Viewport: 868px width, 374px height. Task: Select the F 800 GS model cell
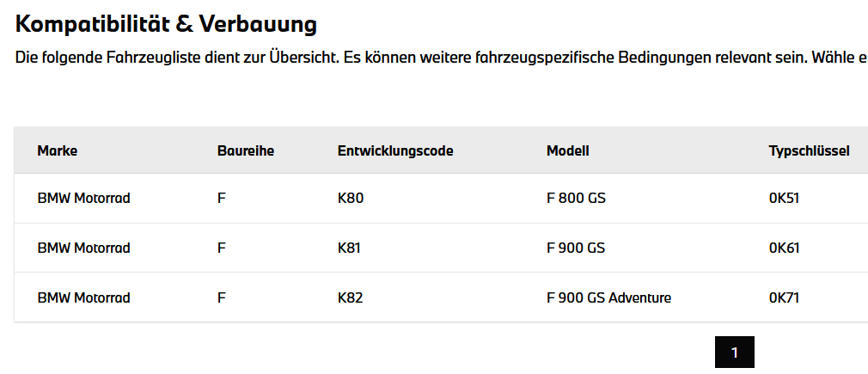[x=577, y=198]
